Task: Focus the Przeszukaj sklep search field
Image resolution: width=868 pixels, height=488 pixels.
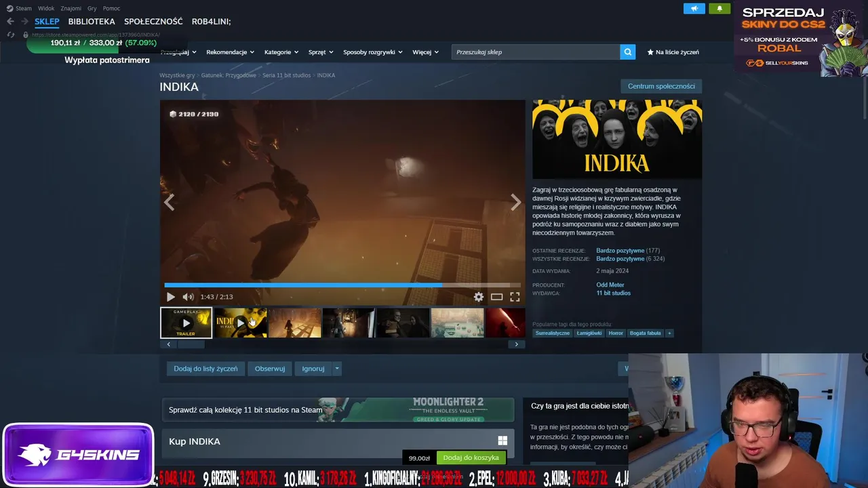Action: (x=535, y=52)
